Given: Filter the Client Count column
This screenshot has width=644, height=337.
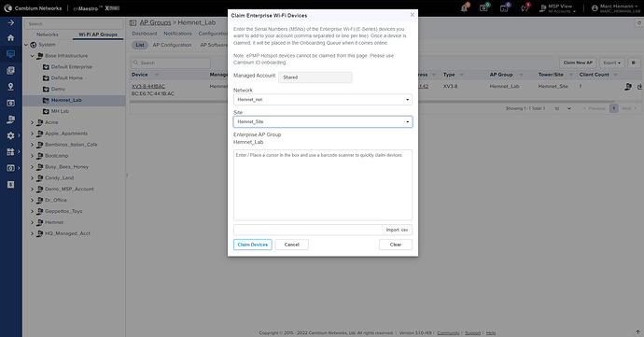Looking at the screenshot, I should pos(615,75).
